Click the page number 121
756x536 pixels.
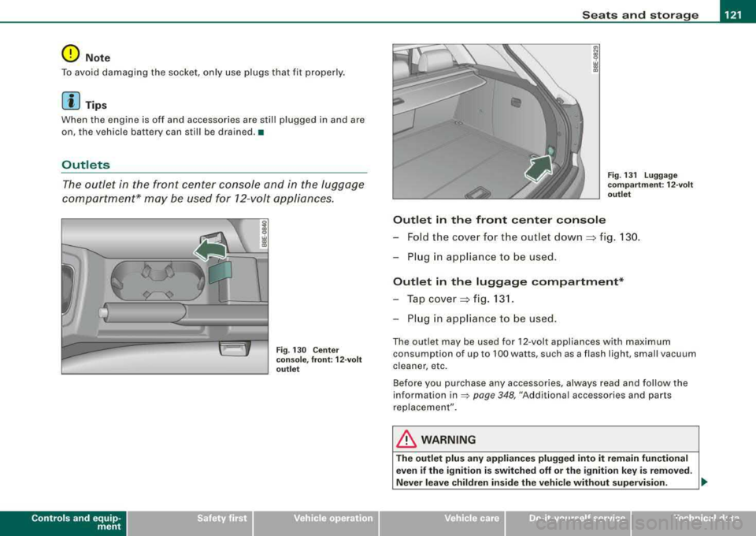(733, 15)
